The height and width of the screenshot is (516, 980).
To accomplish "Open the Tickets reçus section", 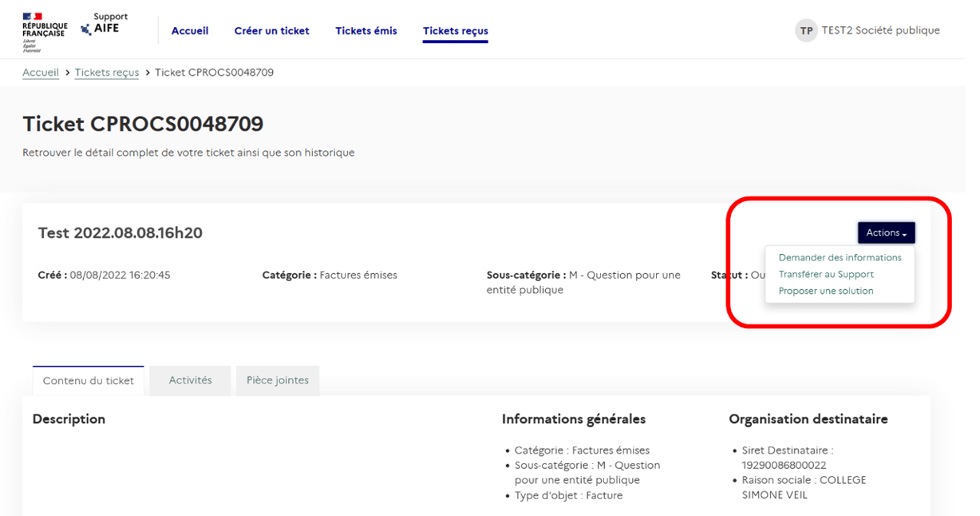I will tap(455, 30).
